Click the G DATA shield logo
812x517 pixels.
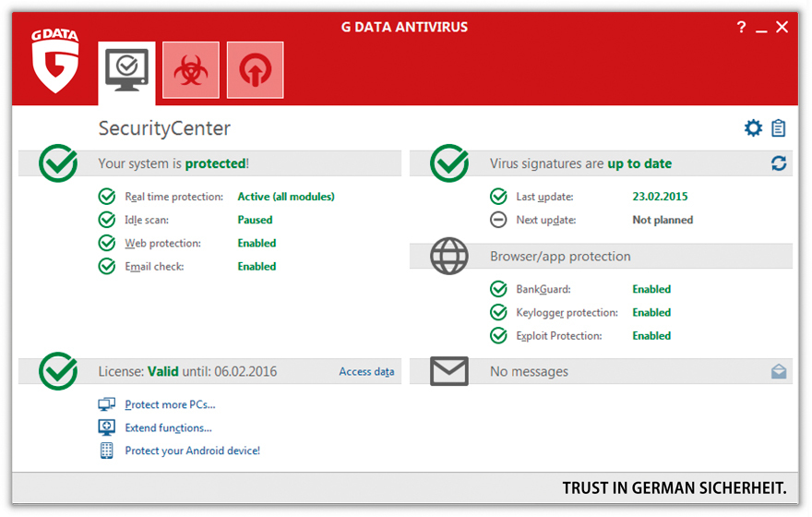[x=54, y=61]
